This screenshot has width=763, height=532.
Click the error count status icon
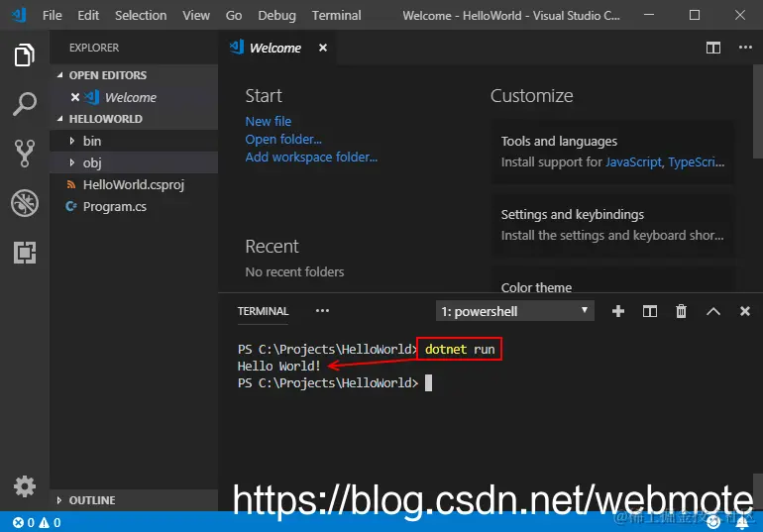23,523
